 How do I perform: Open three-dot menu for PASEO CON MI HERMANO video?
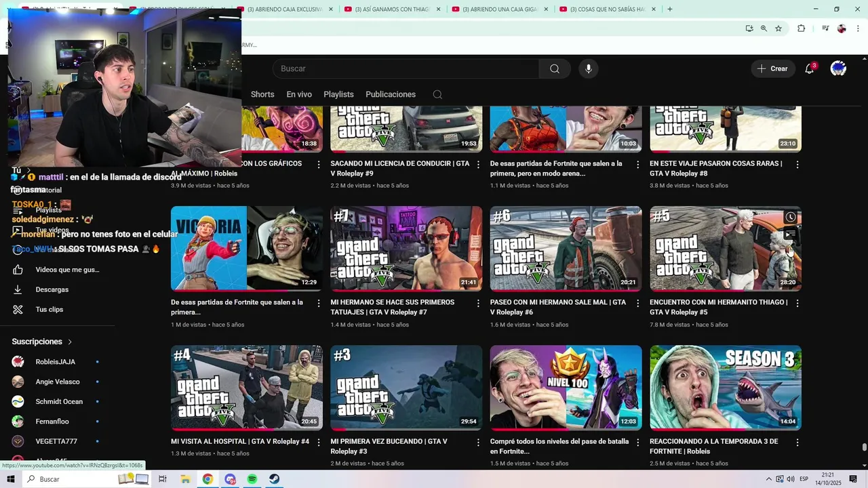pos(637,304)
